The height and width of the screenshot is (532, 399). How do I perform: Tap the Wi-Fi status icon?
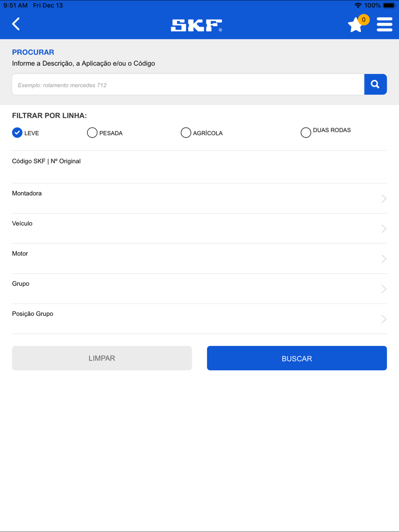coord(358,5)
